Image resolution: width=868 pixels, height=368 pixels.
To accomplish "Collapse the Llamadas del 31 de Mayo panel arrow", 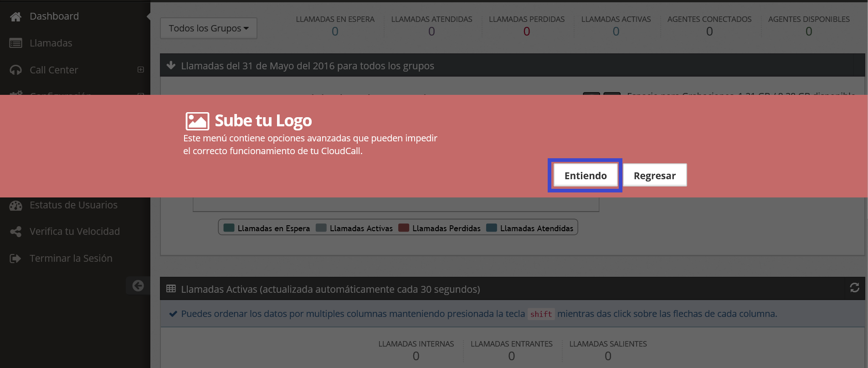I will tap(171, 65).
